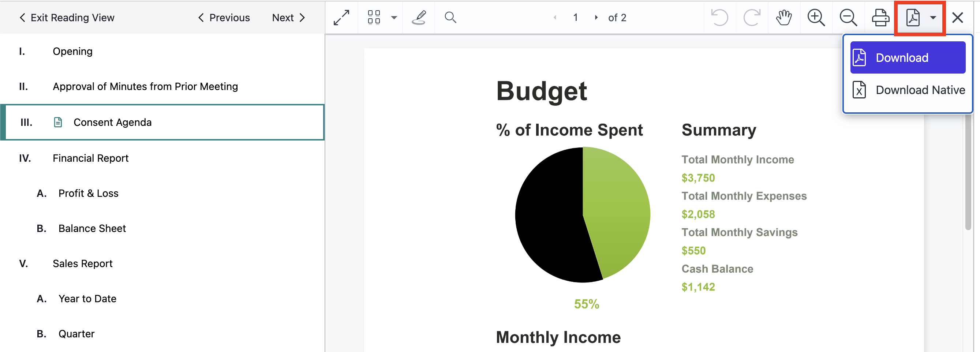Exit Reading View
Image resolution: width=980 pixels, height=352 pixels.
point(67,18)
